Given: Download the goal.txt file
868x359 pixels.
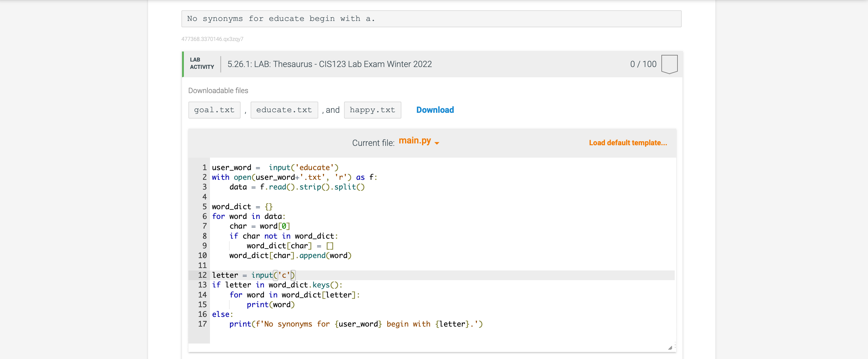Looking at the screenshot, I should click(x=214, y=110).
